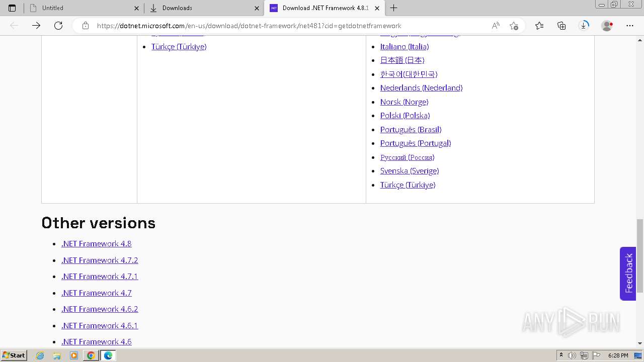The height and width of the screenshot is (362, 644).
Task: Open Settings and more menu
Action: [630, 26]
